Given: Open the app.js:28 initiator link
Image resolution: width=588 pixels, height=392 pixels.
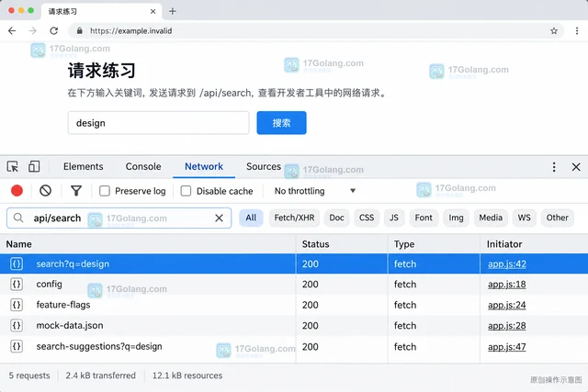Looking at the screenshot, I should pos(506,325).
